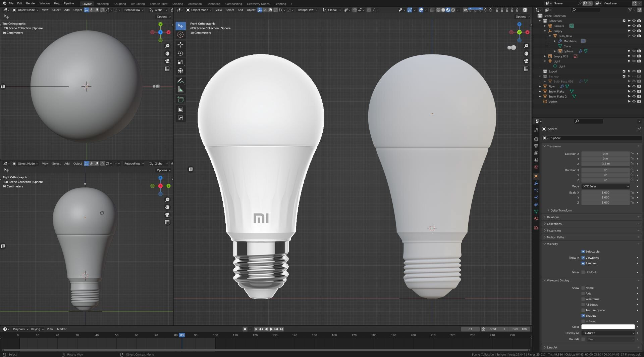
Task: Open the Tool properties tab
Action: (536, 130)
